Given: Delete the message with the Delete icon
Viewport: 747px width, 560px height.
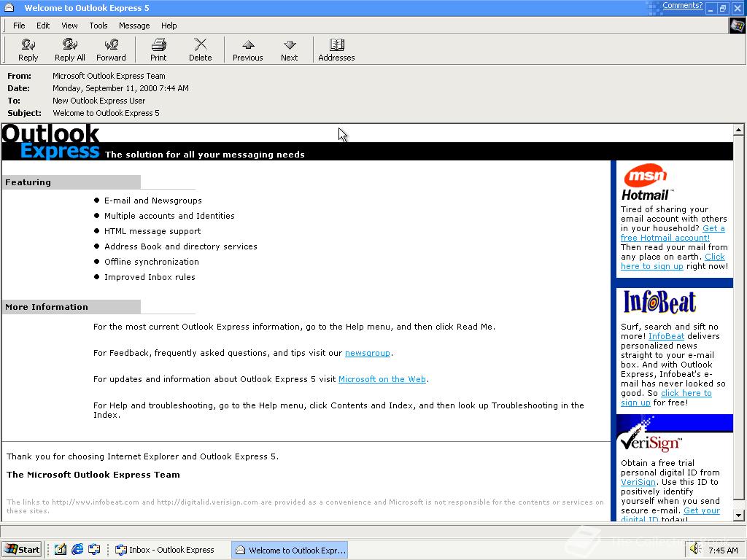Looking at the screenshot, I should [x=200, y=50].
